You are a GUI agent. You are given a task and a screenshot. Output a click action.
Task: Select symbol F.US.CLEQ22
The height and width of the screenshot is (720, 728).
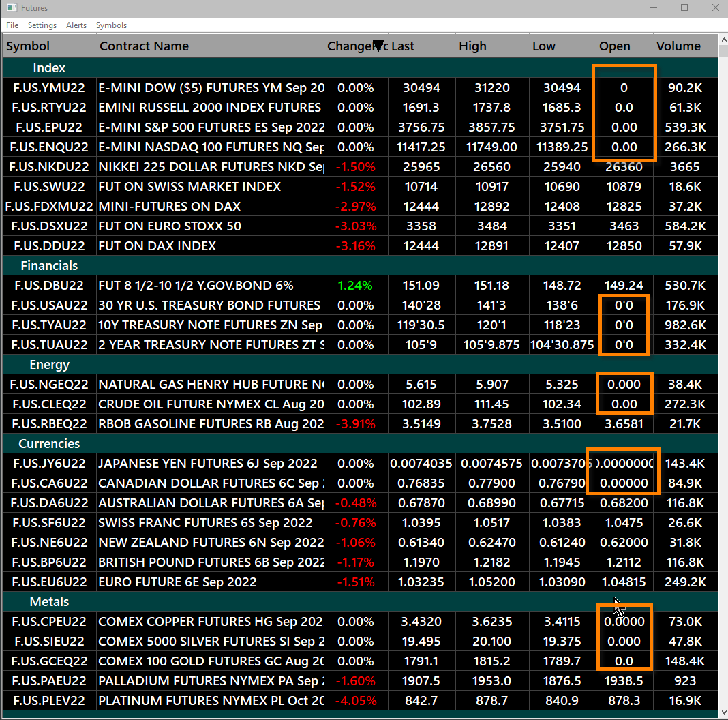[49, 404]
